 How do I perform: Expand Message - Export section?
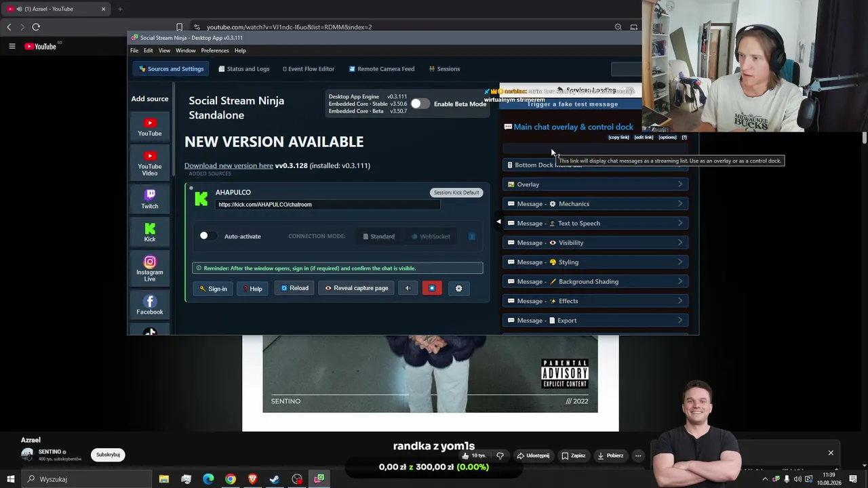point(595,321)
